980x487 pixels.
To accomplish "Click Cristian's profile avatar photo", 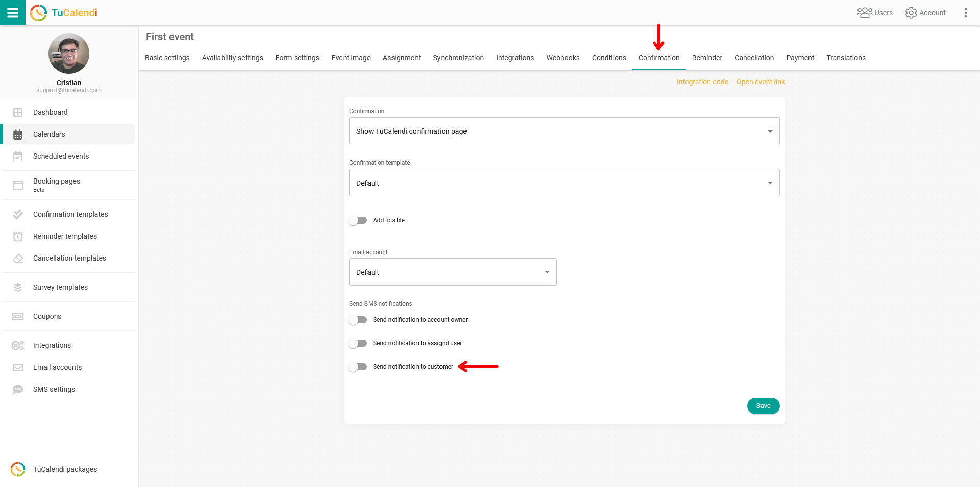I will (x=69, y=54).
